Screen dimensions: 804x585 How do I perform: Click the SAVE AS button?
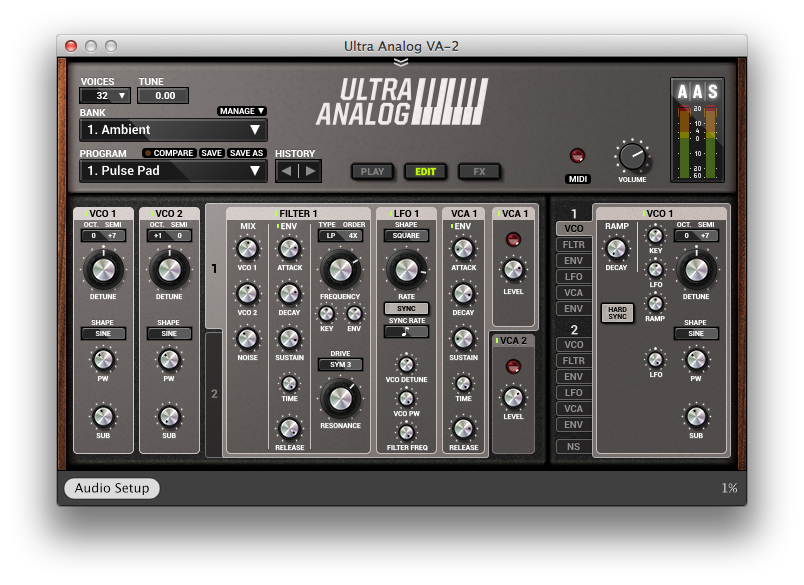pyautogui.click(x=247, y=153)
